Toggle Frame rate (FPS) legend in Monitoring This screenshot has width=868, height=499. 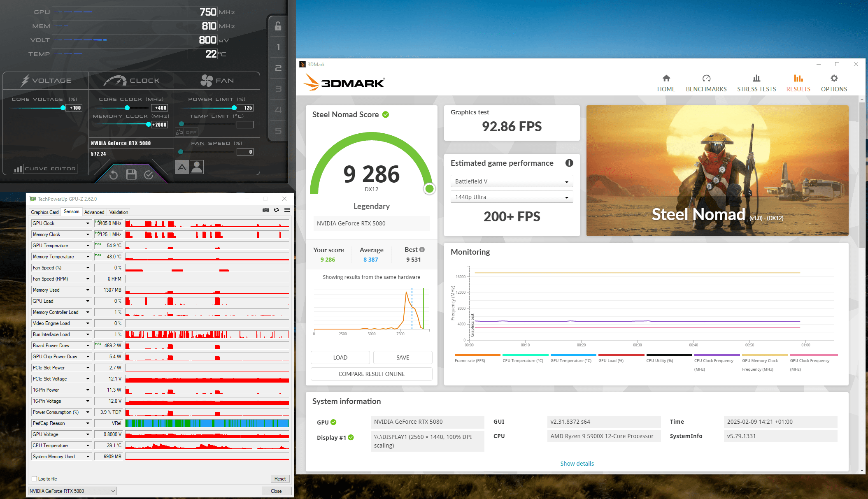click(477, 358)
